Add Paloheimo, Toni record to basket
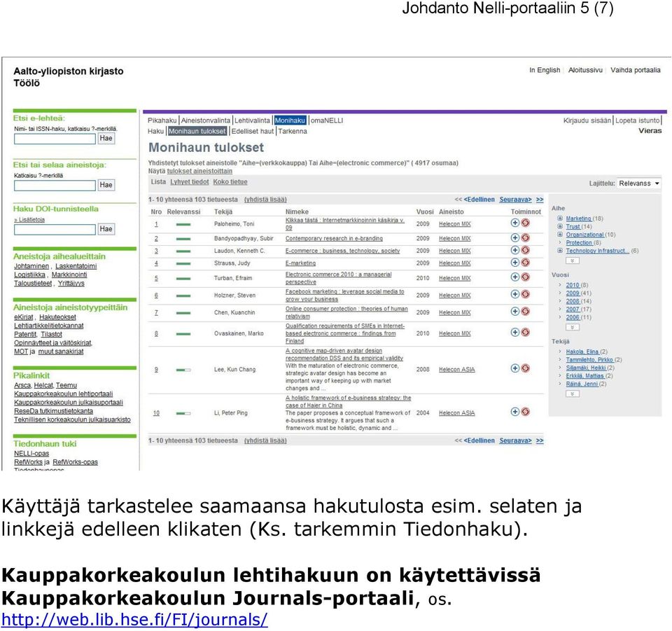 514,223
